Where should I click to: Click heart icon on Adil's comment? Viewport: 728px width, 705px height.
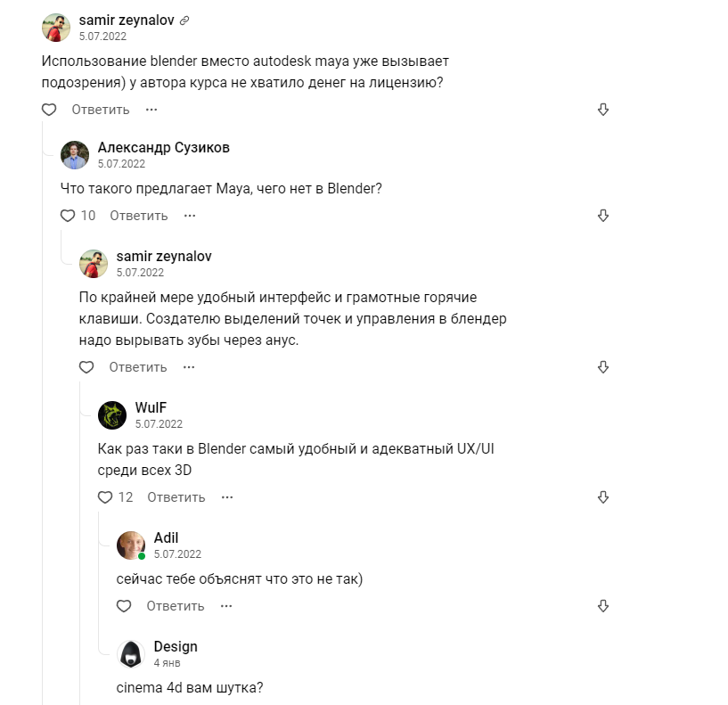[124, 606]
